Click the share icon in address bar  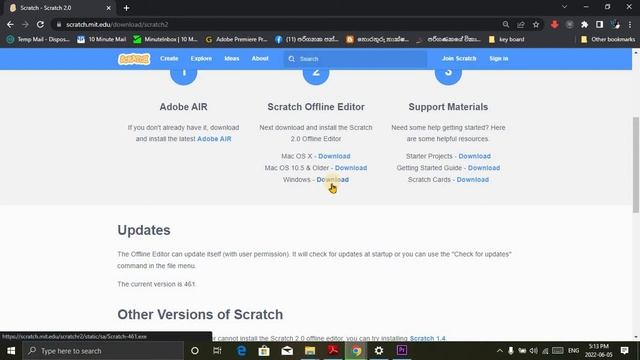521,24
